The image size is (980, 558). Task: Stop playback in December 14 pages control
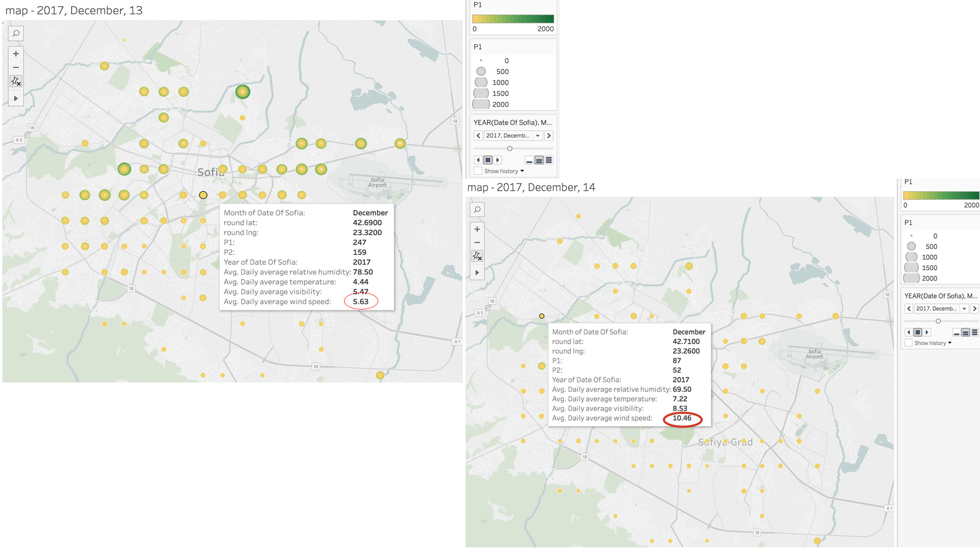[x=918, y=332]
